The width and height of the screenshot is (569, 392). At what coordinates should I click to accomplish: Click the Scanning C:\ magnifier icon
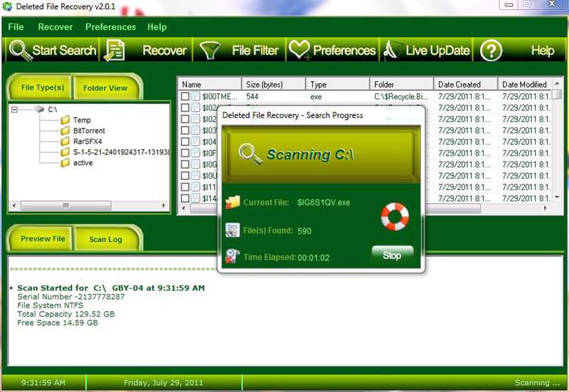pos(250,154)
